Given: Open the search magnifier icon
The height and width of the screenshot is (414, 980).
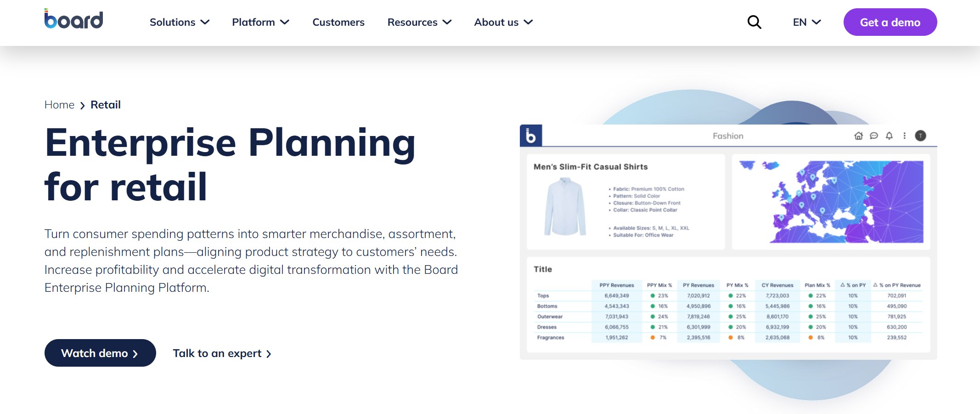Looking at the screenshot, I should [x=754, y=22].
